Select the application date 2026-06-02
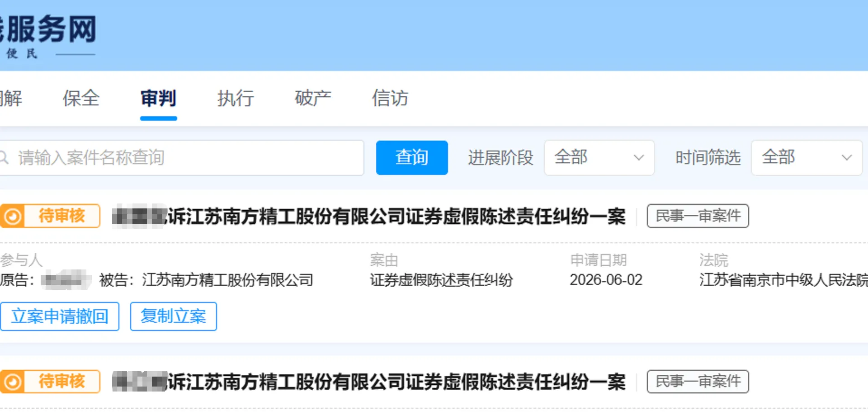 [606, 280]
